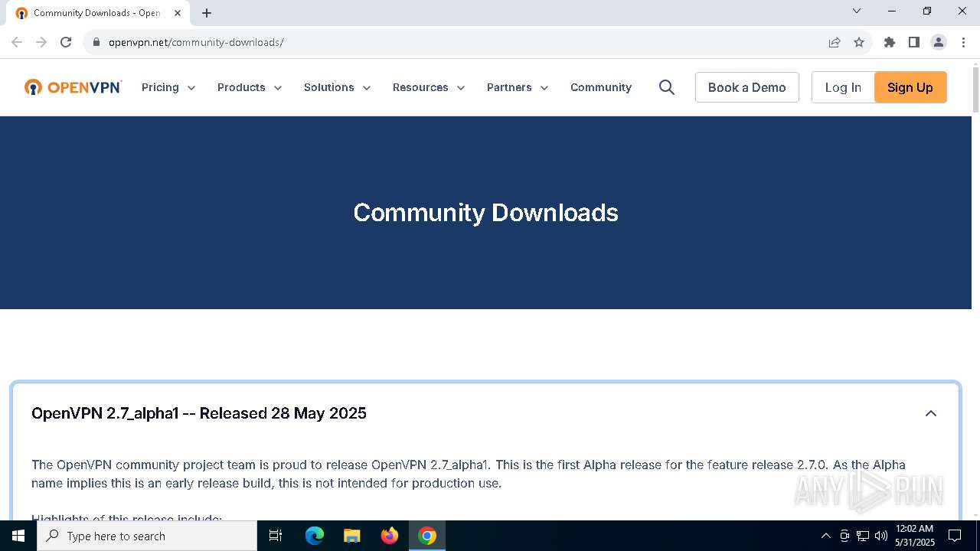Open the tab search chevron
The image size is (980, 551).
pos(857,11)
